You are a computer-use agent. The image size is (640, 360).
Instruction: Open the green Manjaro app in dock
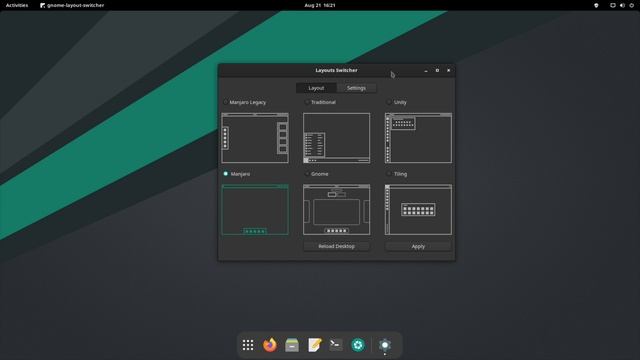pyautogui.click(x=358, y=345)
